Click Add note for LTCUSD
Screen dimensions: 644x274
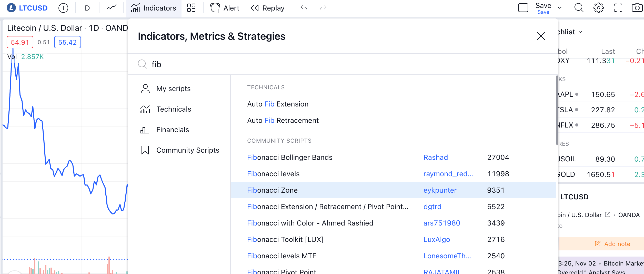(601, 244)
